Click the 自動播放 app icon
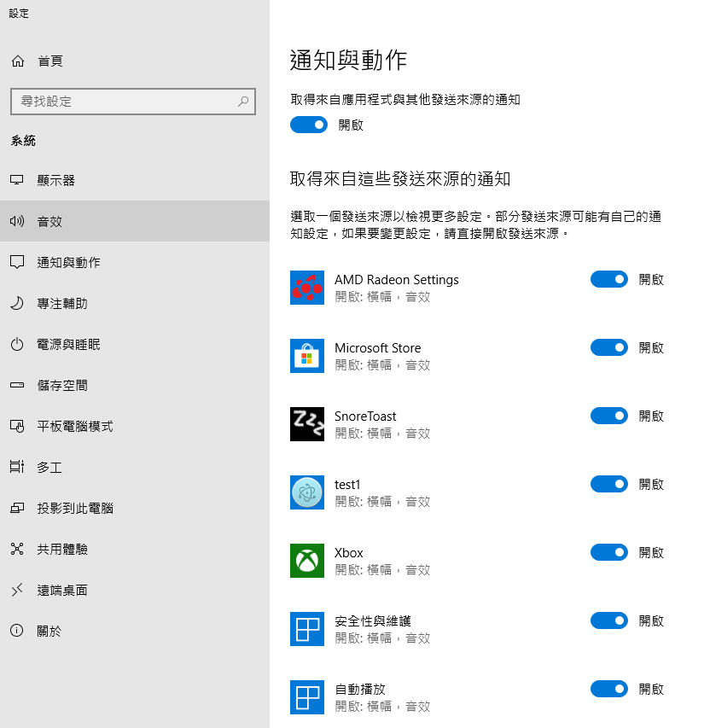 click(x=307, y=697)
